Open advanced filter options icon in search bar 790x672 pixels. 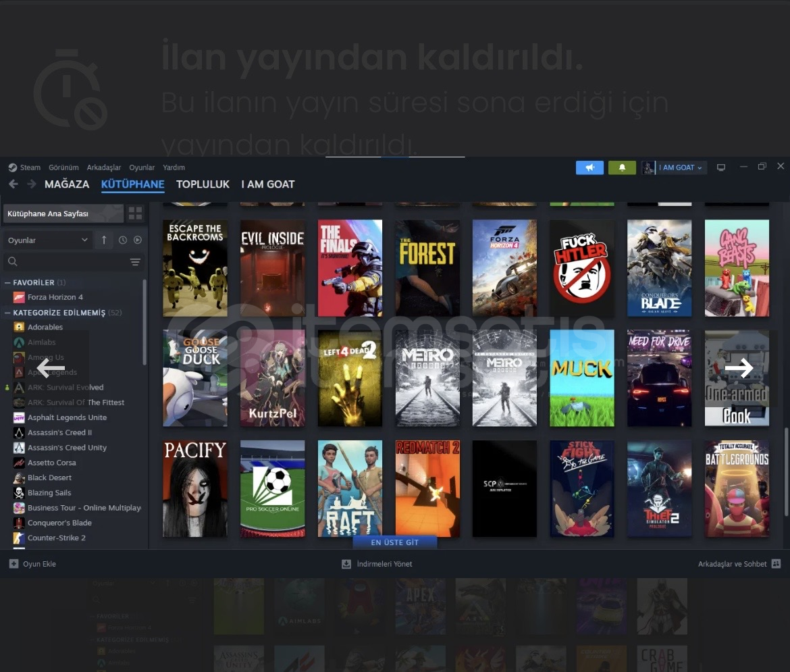[x=135, y=262]
